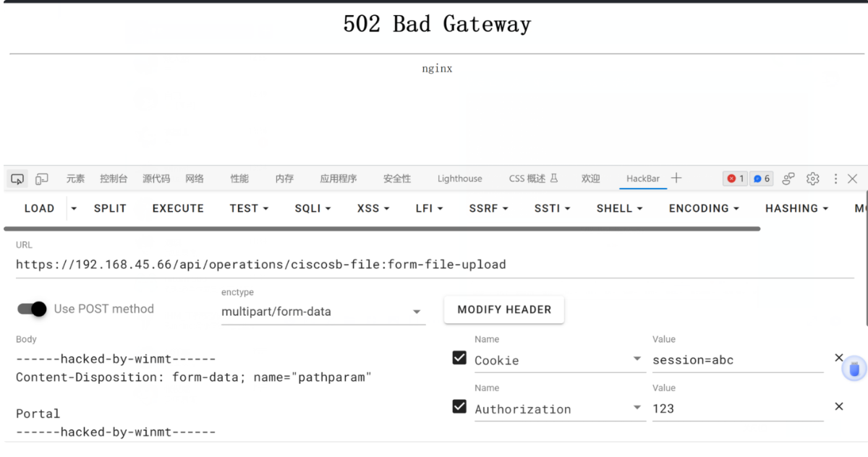This screenshot has height=457, width=868.
Task: Disable the Use POST method switch
Action: click(33, 309)
